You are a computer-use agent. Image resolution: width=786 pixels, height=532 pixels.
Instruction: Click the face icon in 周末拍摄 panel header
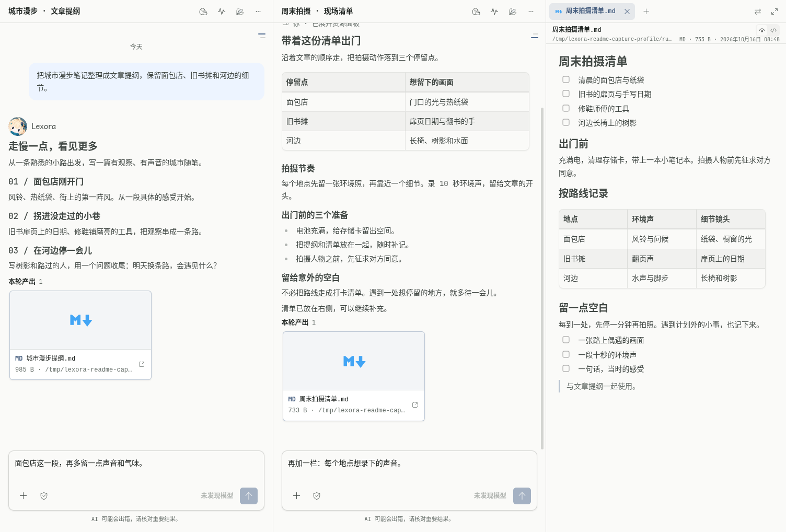pyautogui.click(x=476, y=11)
